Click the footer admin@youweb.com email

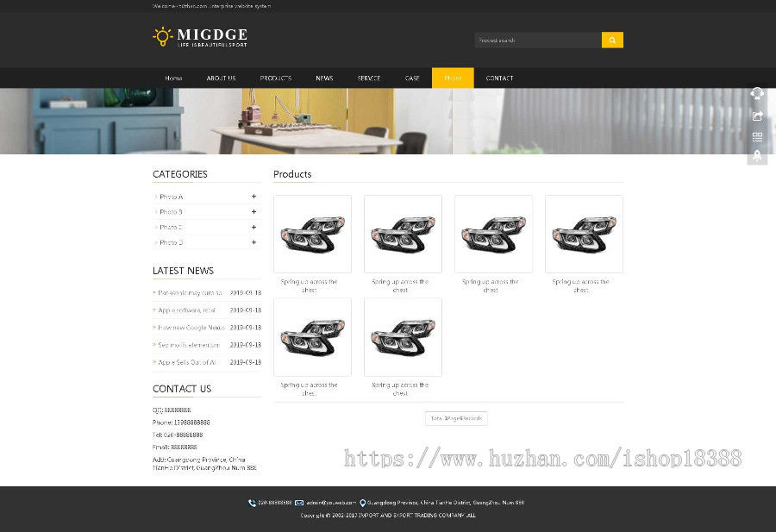331,503
